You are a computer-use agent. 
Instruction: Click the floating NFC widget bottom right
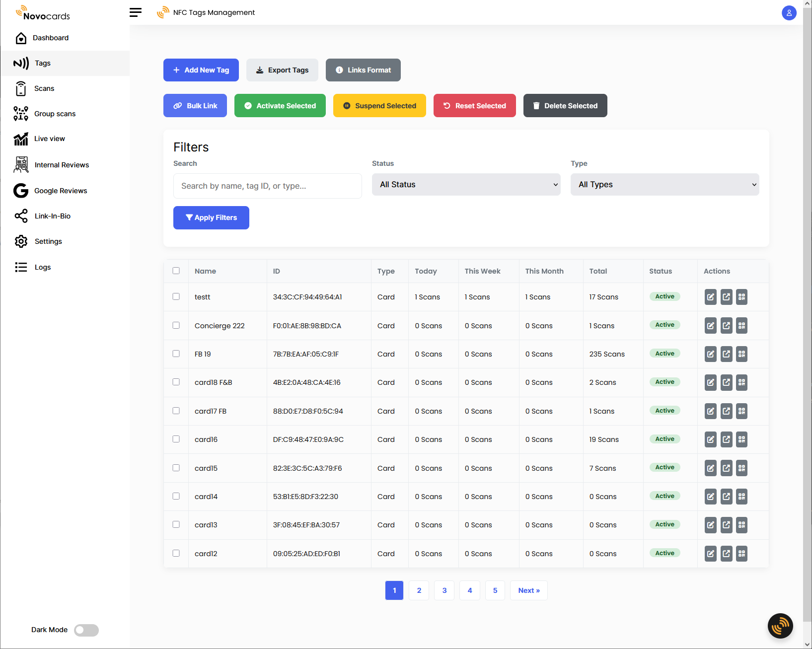(x=780, y=626)
